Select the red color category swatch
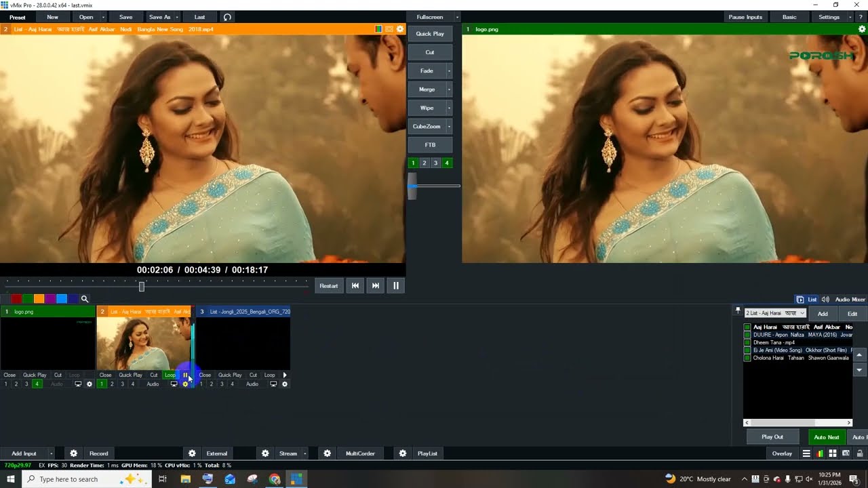 click(16, 299)
